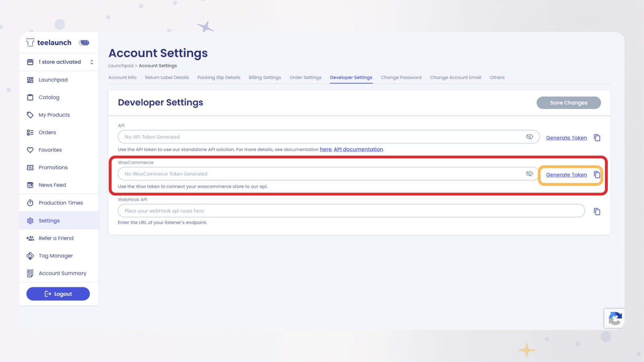
Task: Switch to Change Account Email tab
Action: (x=455, y=78)
